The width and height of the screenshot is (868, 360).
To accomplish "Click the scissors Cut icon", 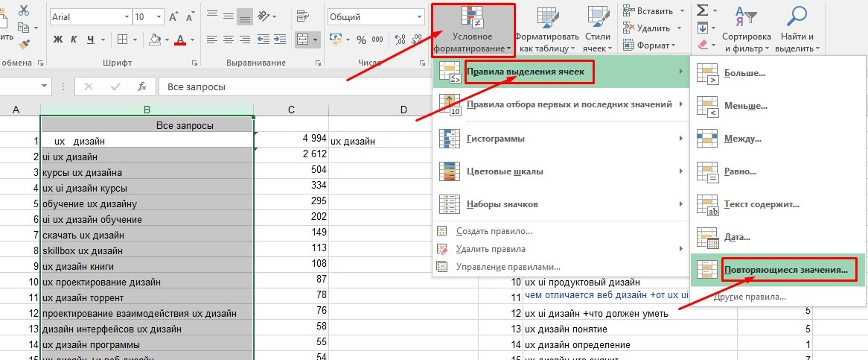I will coord(24,10).
